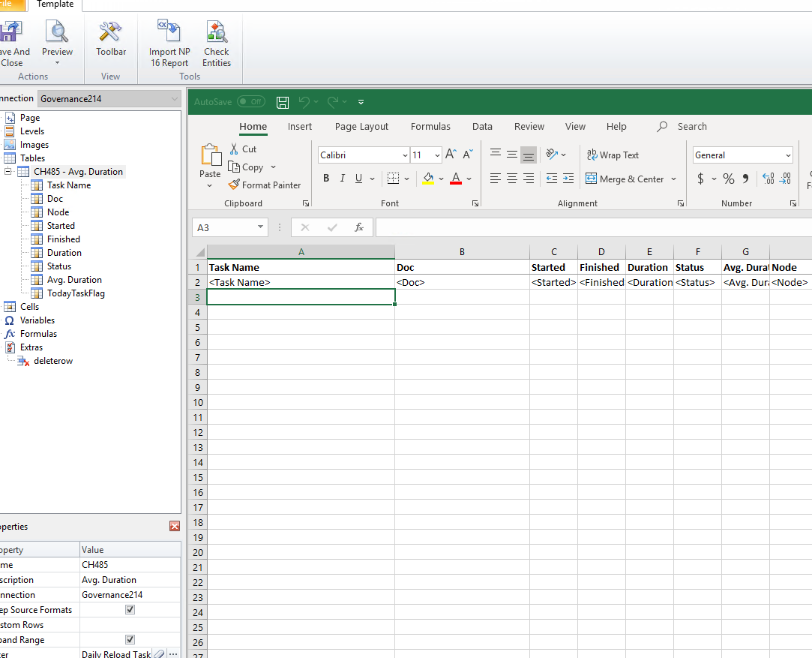Select the TodayTaskFlag tree item
The width and height of the screenshot is (812, 658).
point(76,293)
